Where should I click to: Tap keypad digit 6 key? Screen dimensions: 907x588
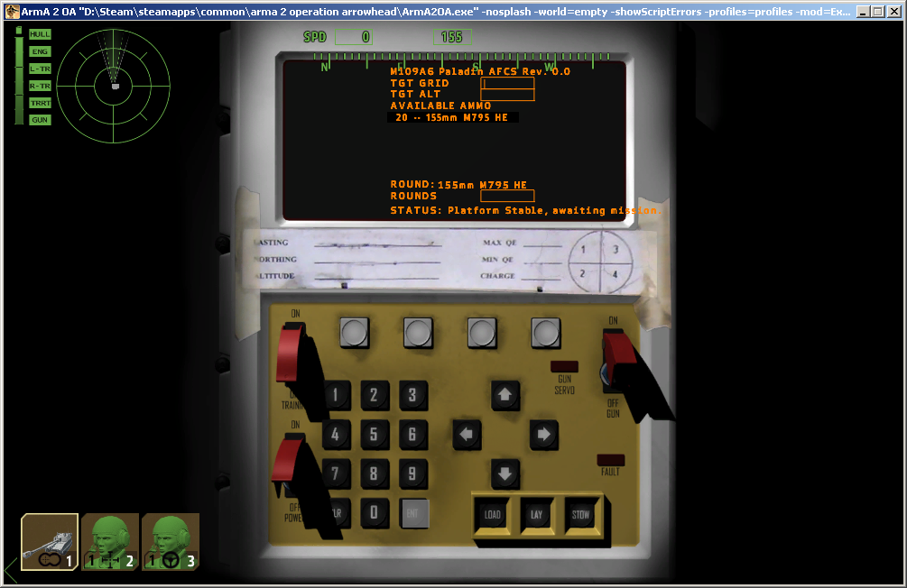pos(413,435)
